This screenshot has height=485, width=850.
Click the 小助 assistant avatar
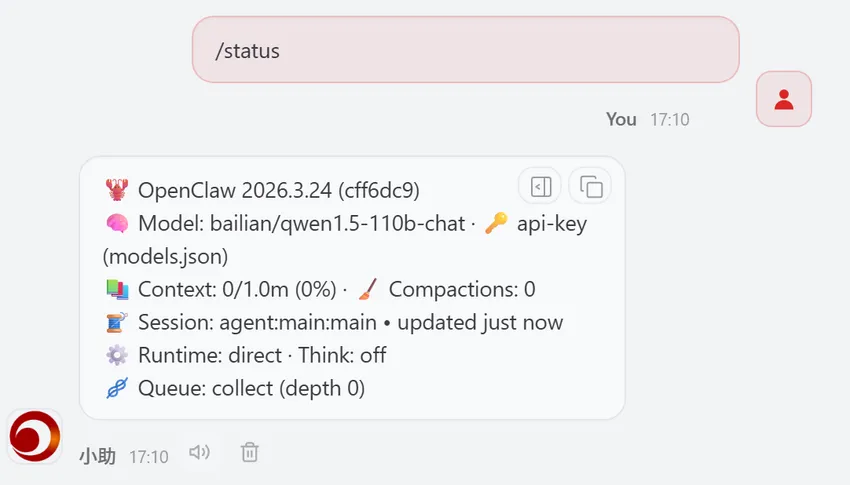pyautogui.click(x=35, y=436)
